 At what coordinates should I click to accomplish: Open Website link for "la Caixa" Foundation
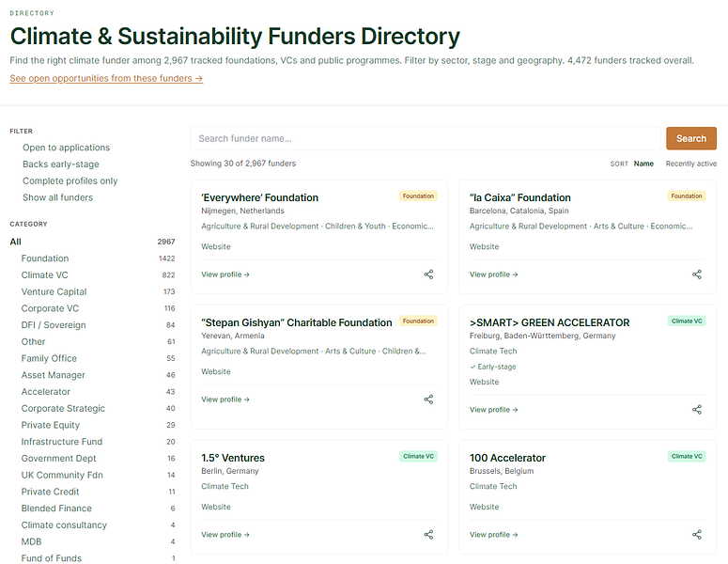(x=485, y=246)
